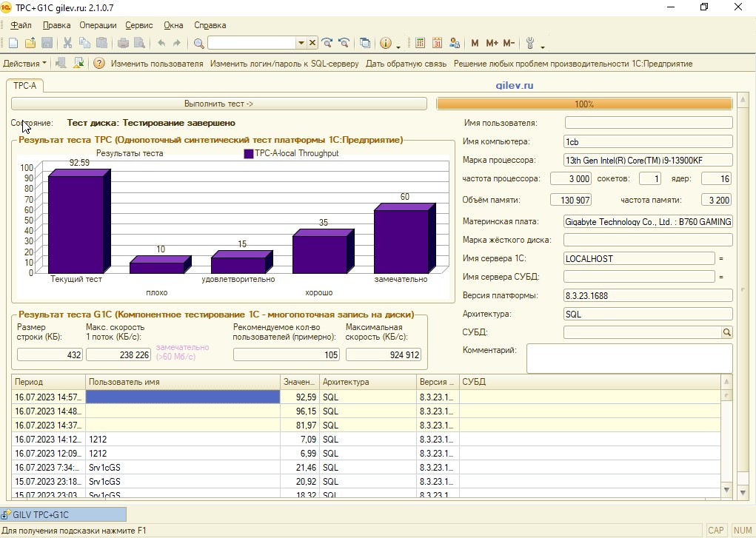The height and width of the screenshot is (538, 756).
Task: Click the 100% progress bar
Action: (x=584, y=104)
